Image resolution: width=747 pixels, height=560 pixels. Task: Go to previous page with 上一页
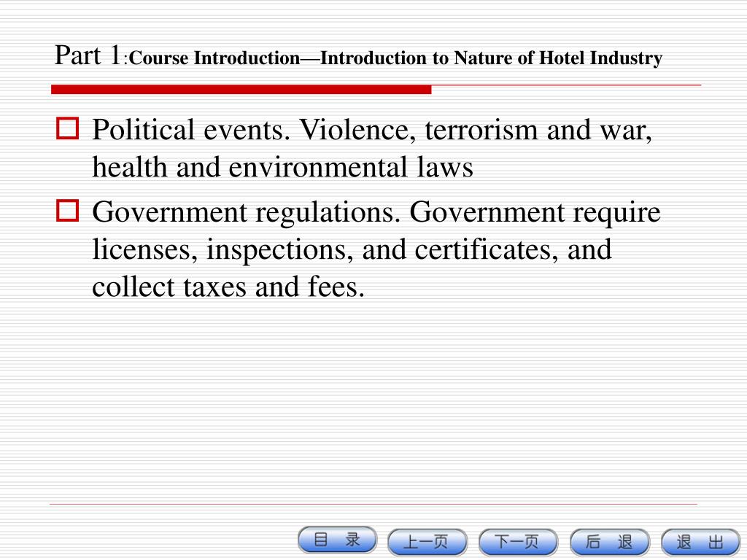click(x=427, y=542)
